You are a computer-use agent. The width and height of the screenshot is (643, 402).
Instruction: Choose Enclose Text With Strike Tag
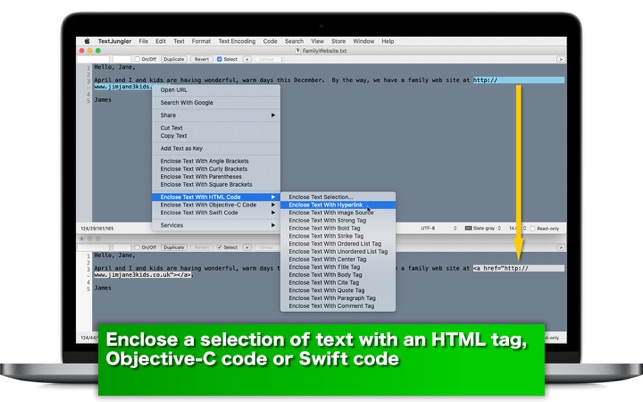(338, 236)
